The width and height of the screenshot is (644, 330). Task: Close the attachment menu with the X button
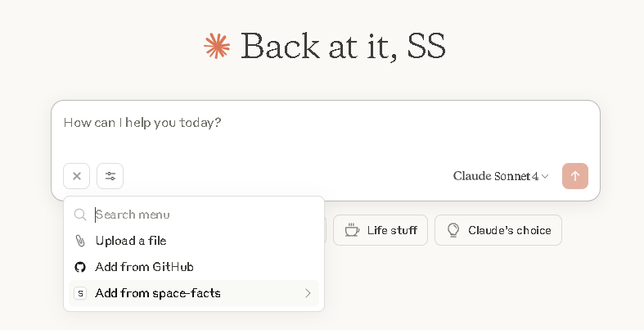point(77,176)
